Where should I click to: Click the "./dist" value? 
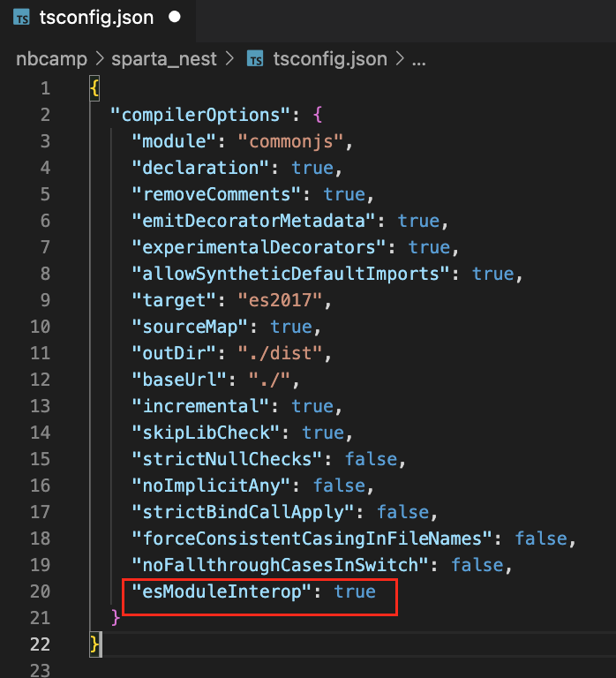[x=280, y=353]
